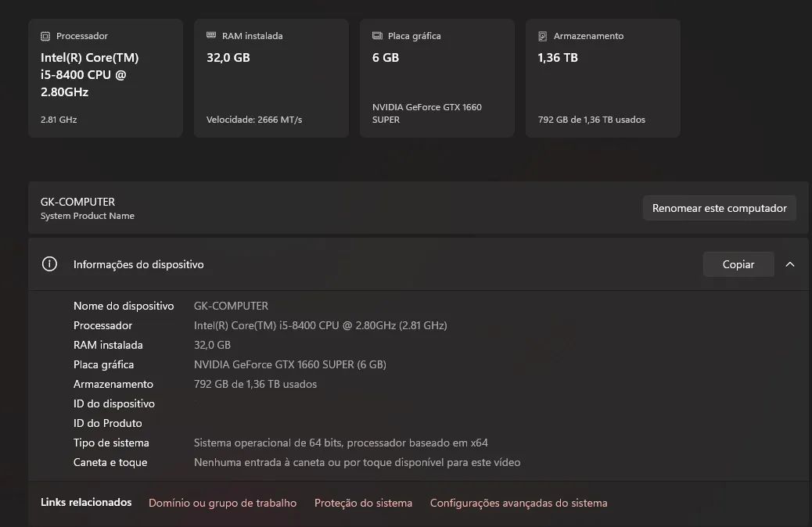Open Proteção do sistema link
This screenshot has height=527, width=812.
[x=364, y=503]
